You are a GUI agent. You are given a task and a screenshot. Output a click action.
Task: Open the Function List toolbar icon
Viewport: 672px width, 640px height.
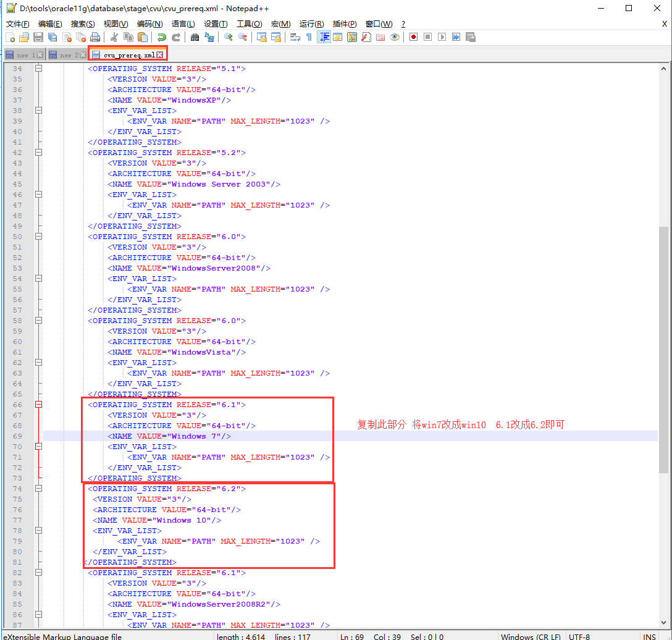click(x=366, y=37)
